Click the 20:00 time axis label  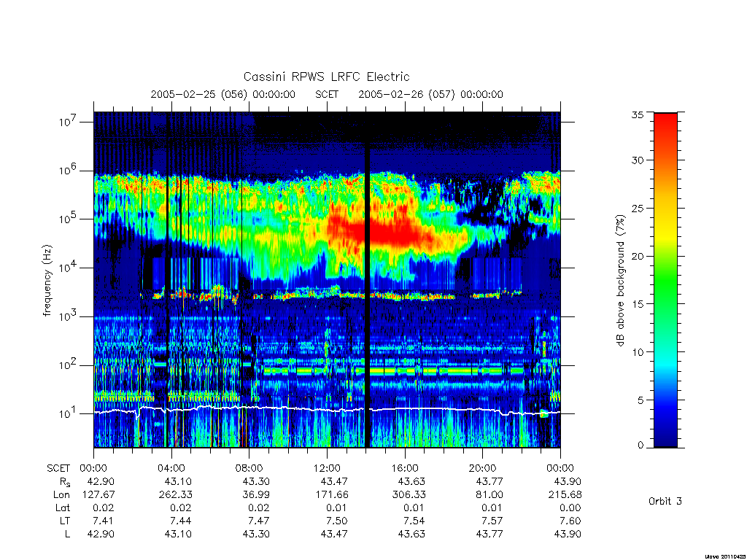(x=483, y=468)
